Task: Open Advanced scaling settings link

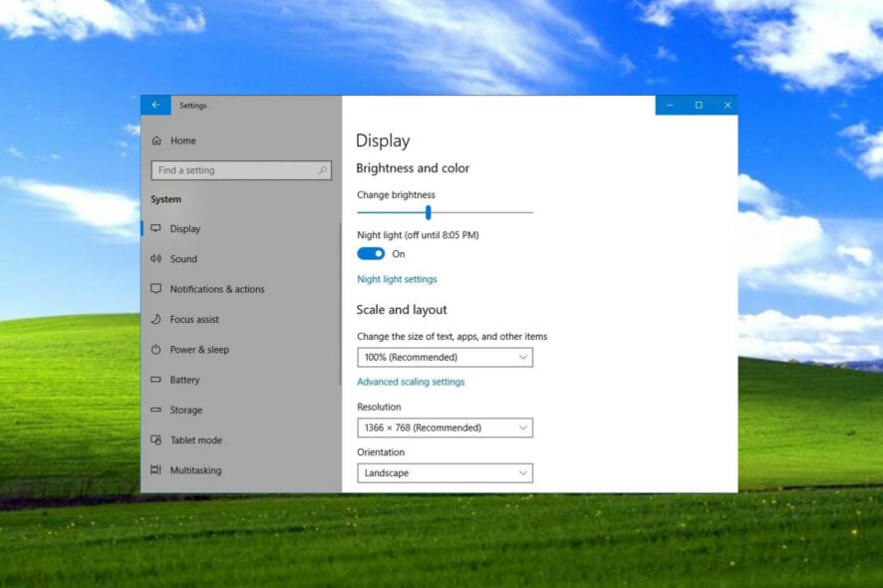Action: pyautogui.click(x=411, y=382)
